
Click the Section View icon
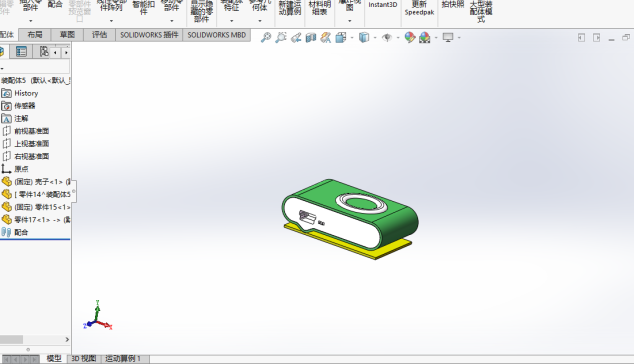pyautogui.click(x=311, y=37)
